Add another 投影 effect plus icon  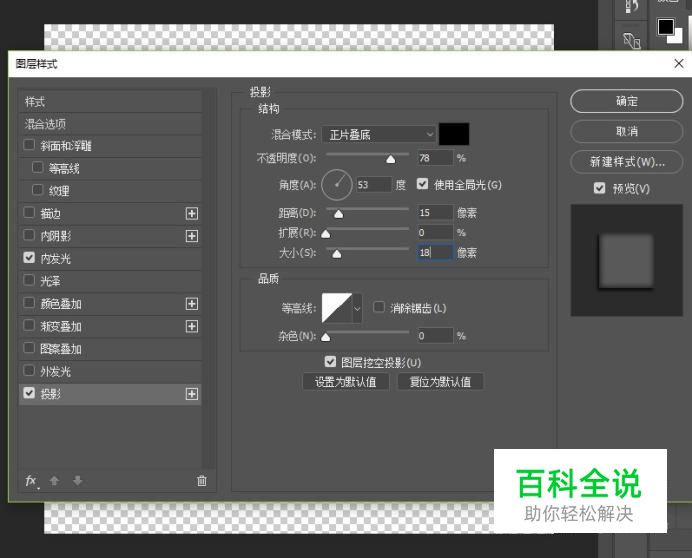(x=192, y=394)
